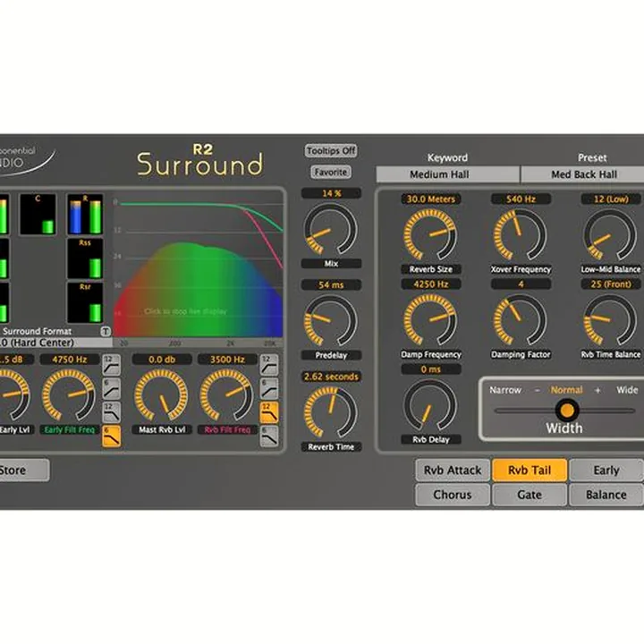
Task: Click the 4250 Hz Damp Frequency value
Action: point(431,284)
